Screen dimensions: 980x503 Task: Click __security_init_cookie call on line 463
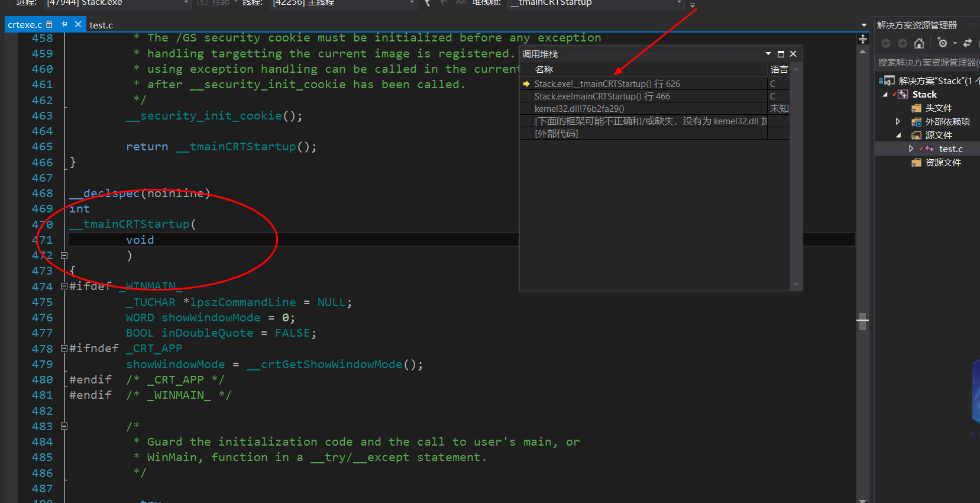[x=203, y=116]
